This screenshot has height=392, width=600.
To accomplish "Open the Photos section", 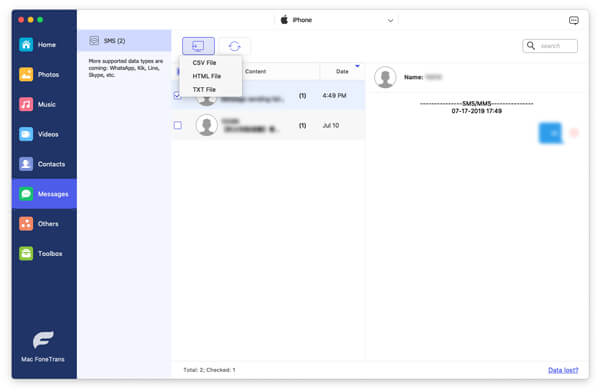I will [44, 75].
